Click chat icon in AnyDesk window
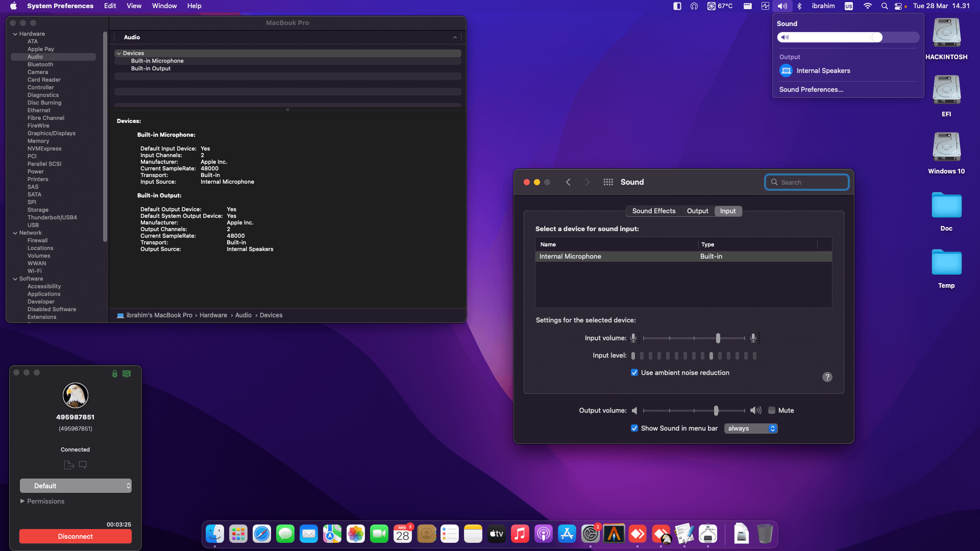980x551 pixels. point(83,465)
